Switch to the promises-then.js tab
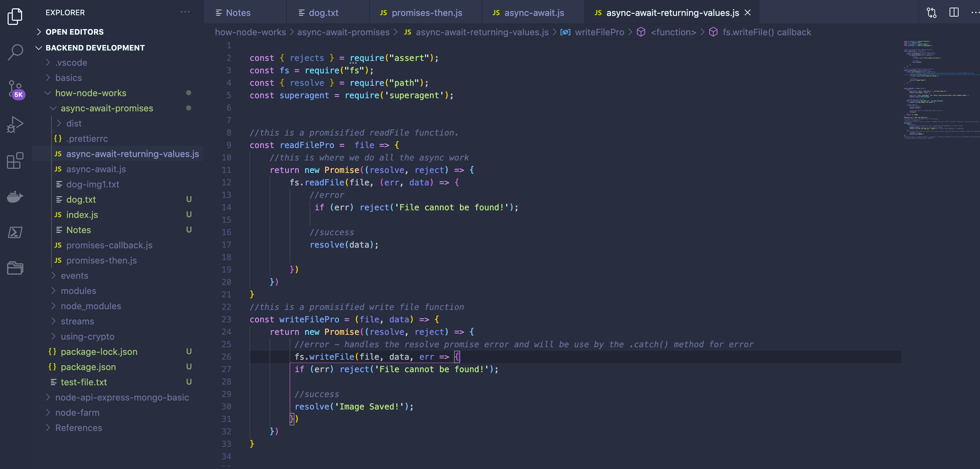This screenshot has height=469, width=980. click(x=427, y=12)
